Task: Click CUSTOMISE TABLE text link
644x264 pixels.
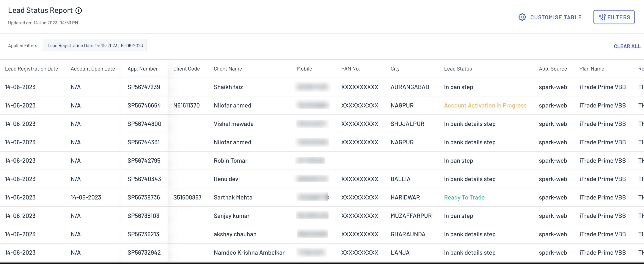Action: click(x=556, y=17)
